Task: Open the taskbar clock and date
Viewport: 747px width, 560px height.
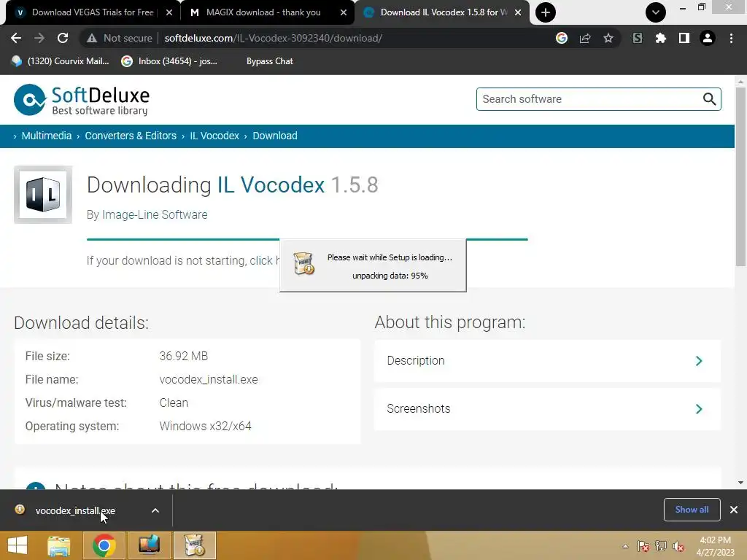Action: pyautogui.click(x=715, y=546)
